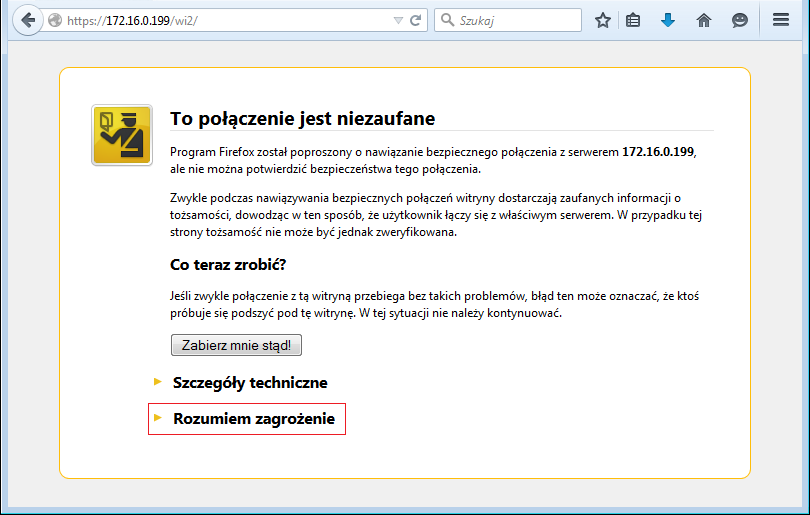The width and height of the screenshot is (810, 515).
Task: Click the Zabierz mnie stąd! button
Action: point(236,345)
